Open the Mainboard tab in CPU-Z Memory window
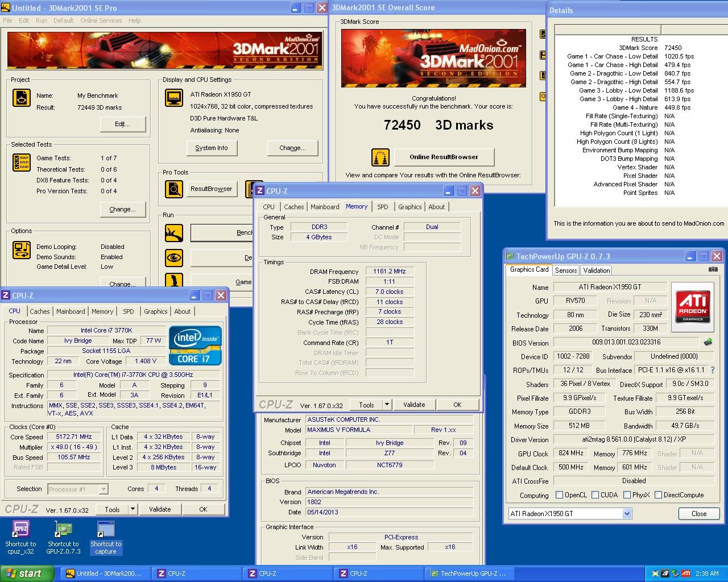Image resolution: width=728 pixels, height=582 pixels. [325, 207]
